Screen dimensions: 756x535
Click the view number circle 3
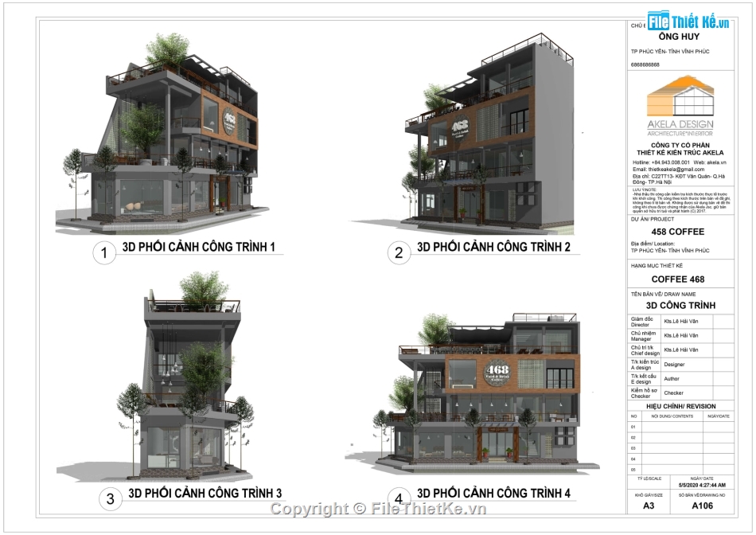pos(111,499)
